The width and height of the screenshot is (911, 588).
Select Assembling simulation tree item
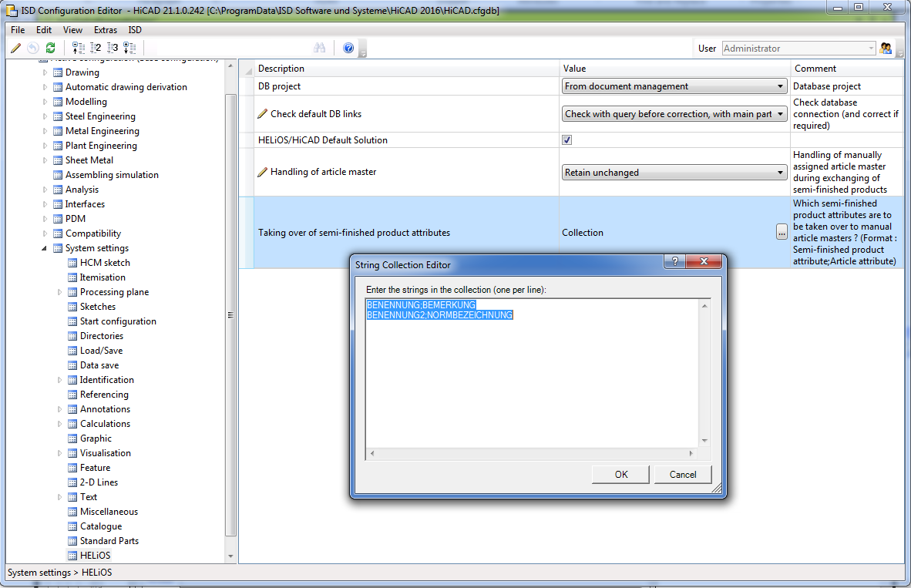(112, 175)
